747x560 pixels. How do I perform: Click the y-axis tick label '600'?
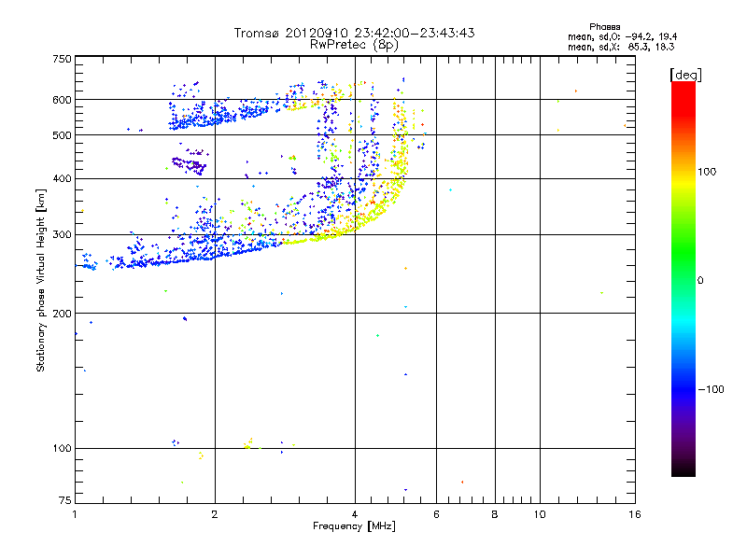pyautogui.click(x=62, y=100)
